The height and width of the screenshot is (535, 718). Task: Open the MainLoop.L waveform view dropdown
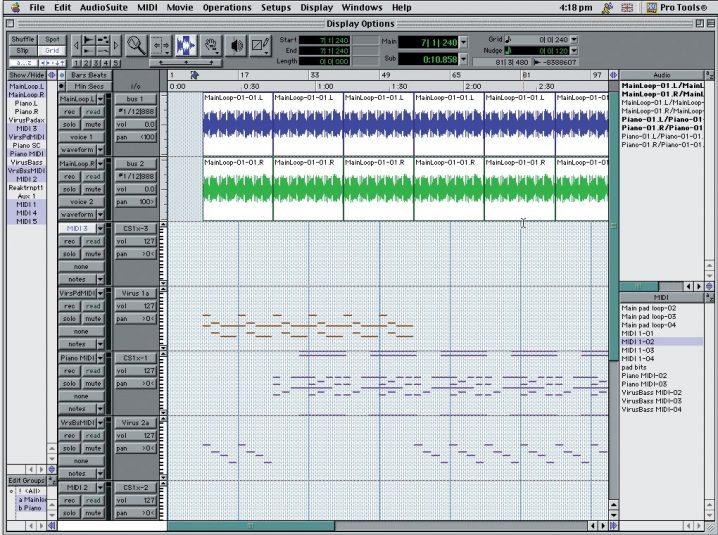[x=81, y=149]
